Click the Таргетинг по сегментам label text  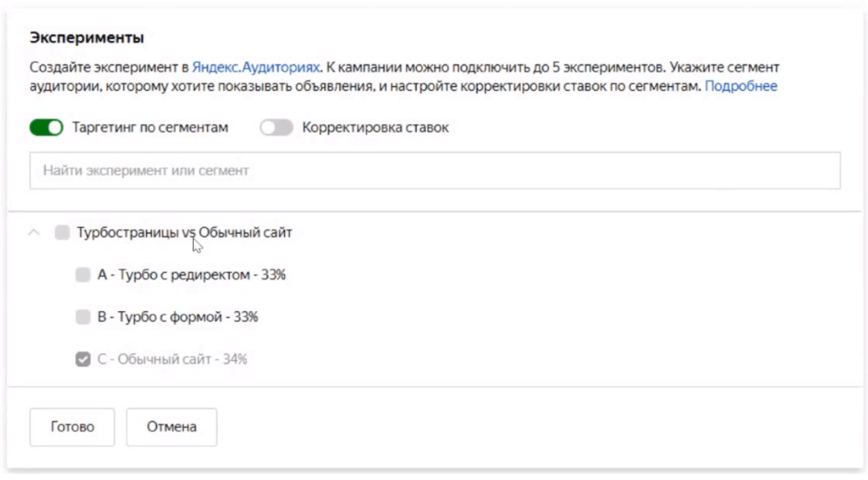point(150,128)
